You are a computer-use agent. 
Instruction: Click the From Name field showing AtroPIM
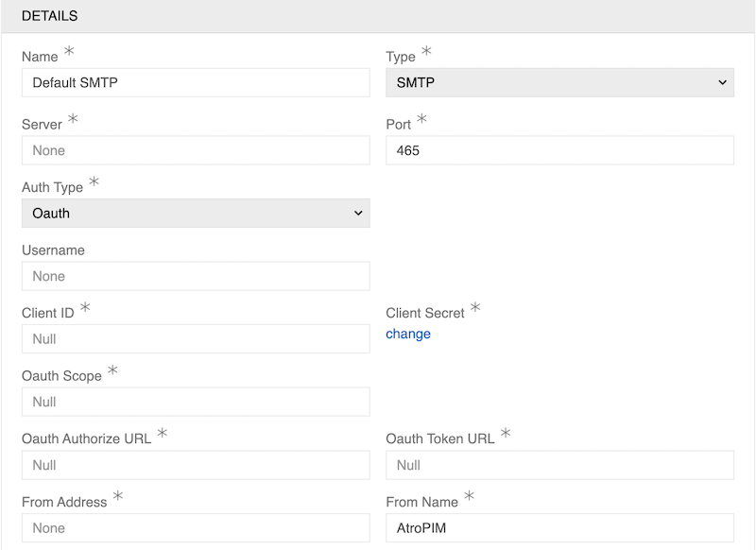pyautogui.click(x=559, y=527)
